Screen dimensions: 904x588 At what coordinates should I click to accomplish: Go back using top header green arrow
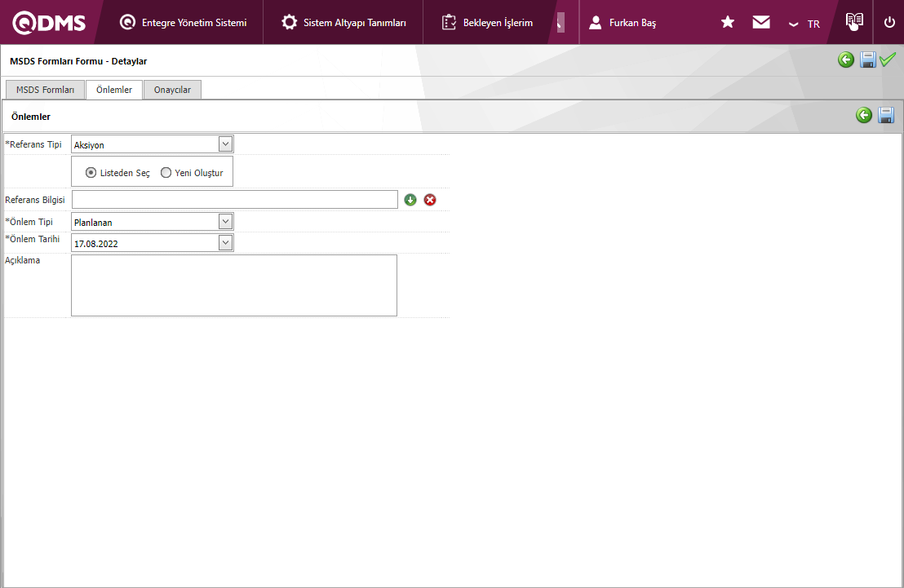846,60
